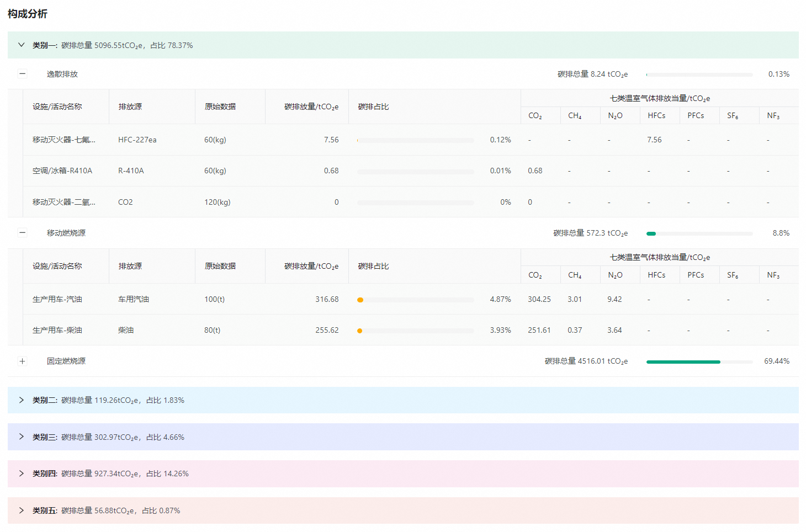Click the 移动燃烧源 group label

(66, 233)
